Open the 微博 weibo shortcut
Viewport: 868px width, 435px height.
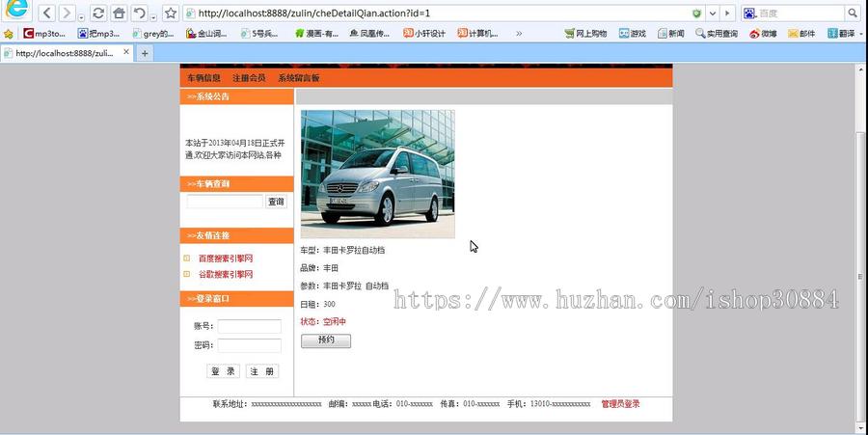(763, 34)
